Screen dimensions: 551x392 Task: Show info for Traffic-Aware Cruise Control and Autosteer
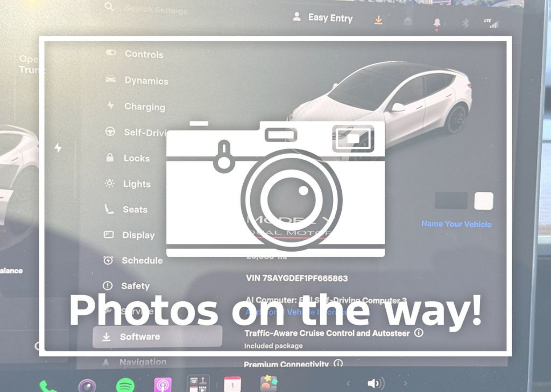pos(419,332)
